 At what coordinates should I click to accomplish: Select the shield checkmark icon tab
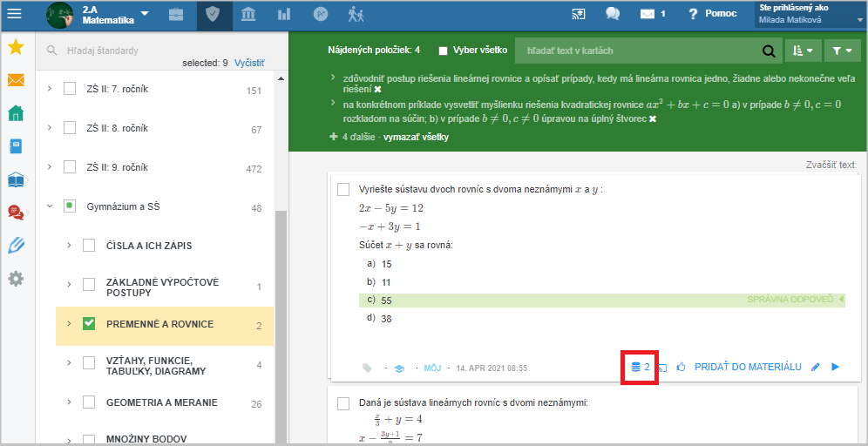click(x=212, y=15)
